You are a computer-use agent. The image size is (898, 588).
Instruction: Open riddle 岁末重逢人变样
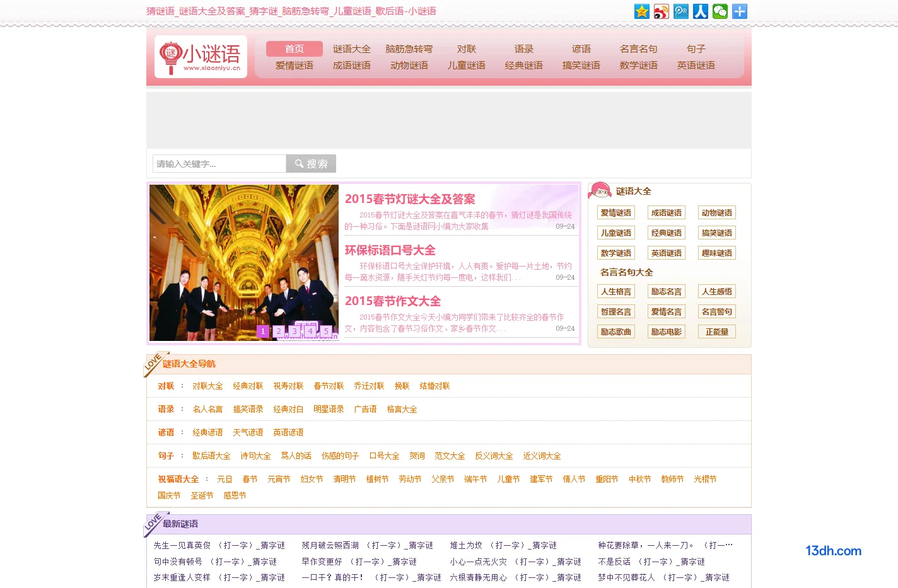[x=219, y=578]
